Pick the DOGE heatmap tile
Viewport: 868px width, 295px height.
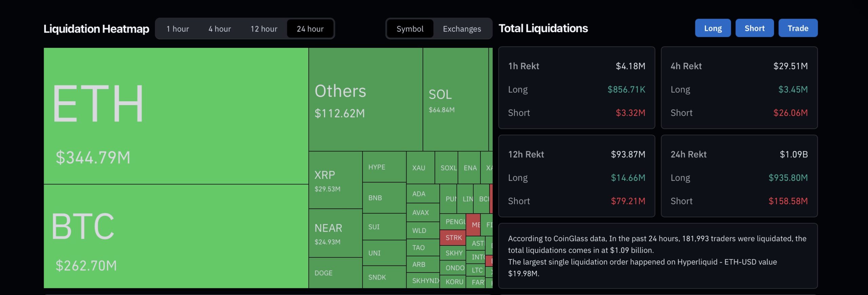pos(335,273)
